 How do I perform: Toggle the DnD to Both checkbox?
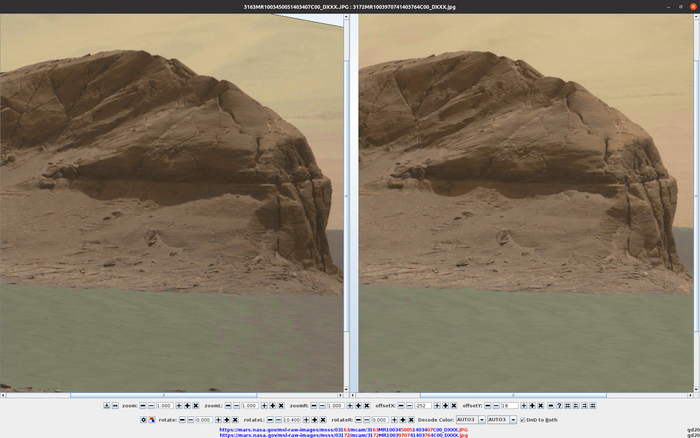pyautogui.click(x=522, y=420)
